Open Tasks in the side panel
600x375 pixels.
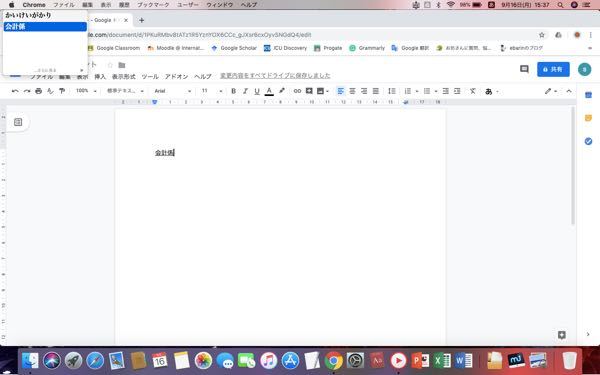tap(588, 141)
